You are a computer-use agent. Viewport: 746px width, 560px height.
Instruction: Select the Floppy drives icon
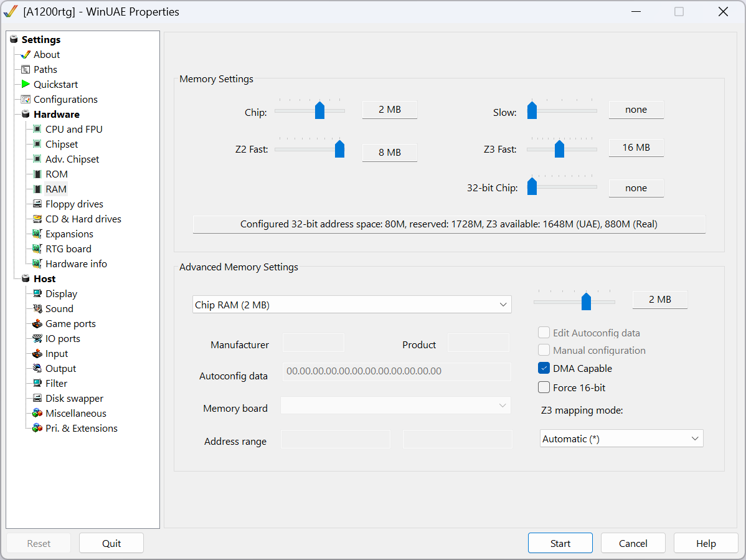pos(37,204)
